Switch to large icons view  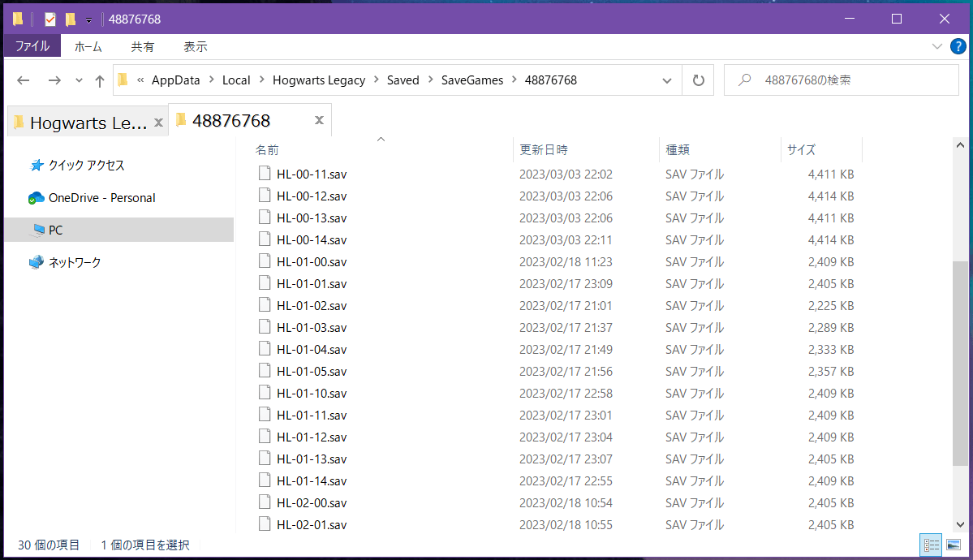(954, 545)
